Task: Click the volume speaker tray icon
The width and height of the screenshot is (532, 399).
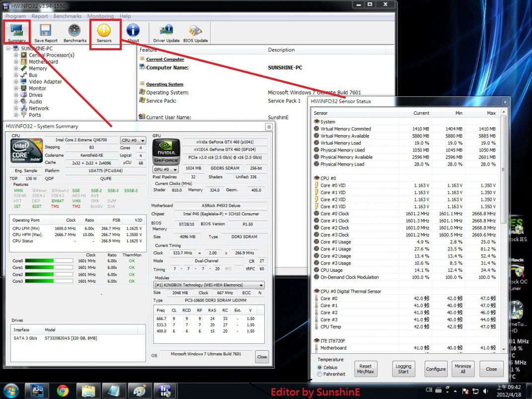Action: [485, 391]
